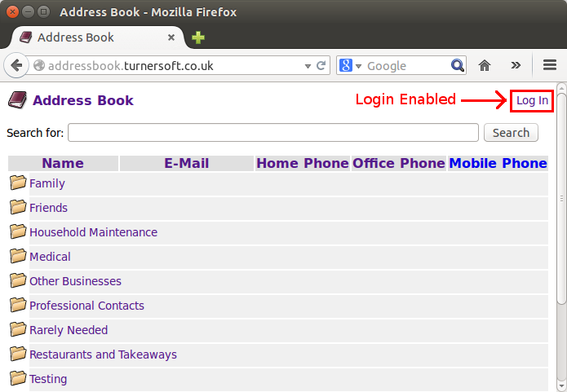The width and height of the screenshot is (567, 392).
Task: Click the vertical scrollbar thumb
Action: (561, 198)
